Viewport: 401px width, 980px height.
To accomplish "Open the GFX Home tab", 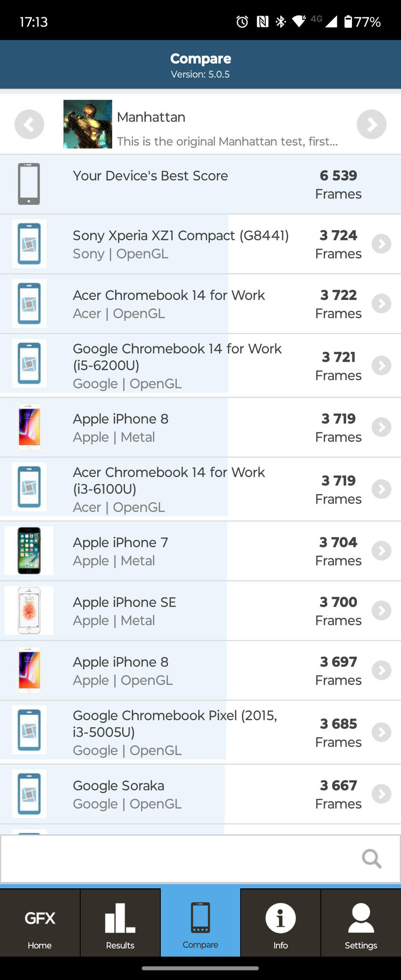I will pyautogui.click(x=40, y=923).
